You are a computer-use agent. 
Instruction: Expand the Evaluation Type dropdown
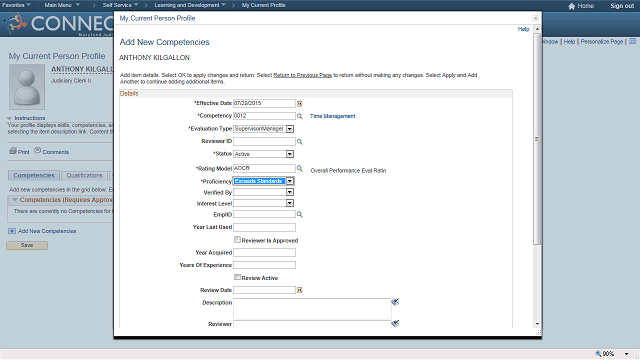click(x=289, y=129)
